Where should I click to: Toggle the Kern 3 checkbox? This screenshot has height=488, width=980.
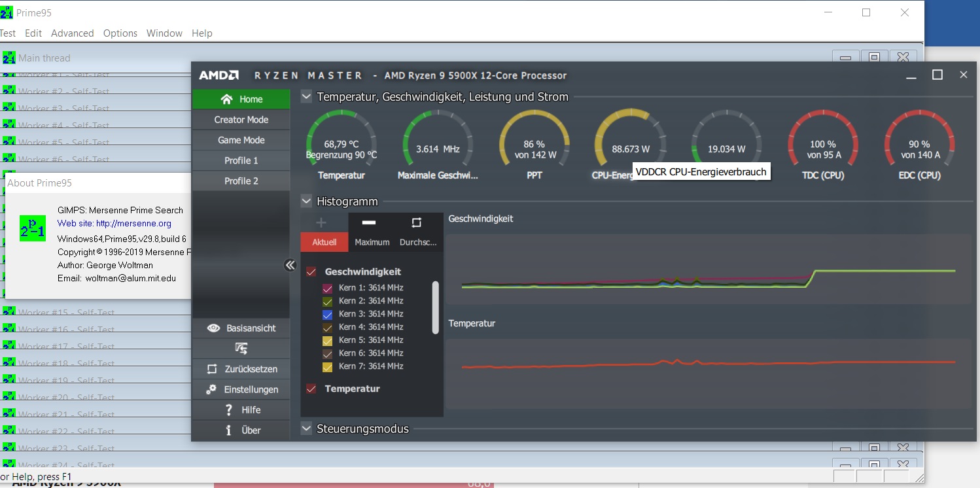(328, 315)
